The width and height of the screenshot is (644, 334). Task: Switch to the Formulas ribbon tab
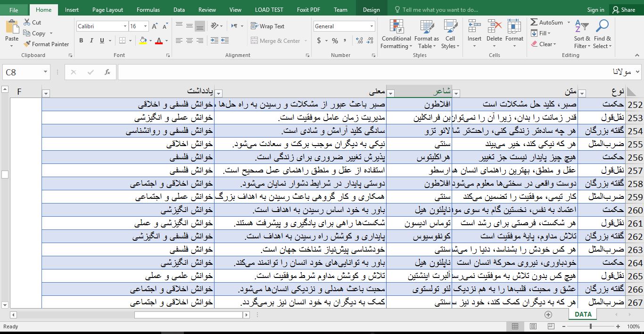point(148,10)
